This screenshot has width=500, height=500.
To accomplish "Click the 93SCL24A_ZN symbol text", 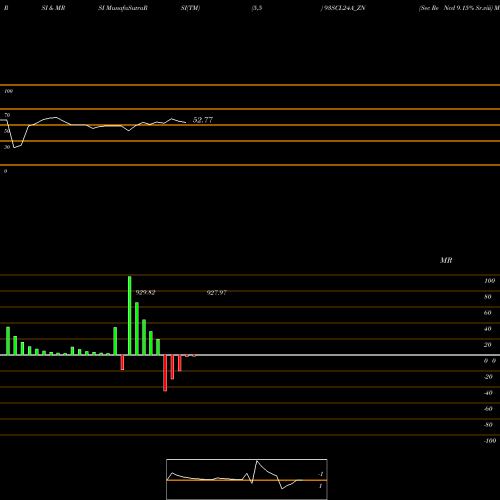I will click(x=344, y=8).
